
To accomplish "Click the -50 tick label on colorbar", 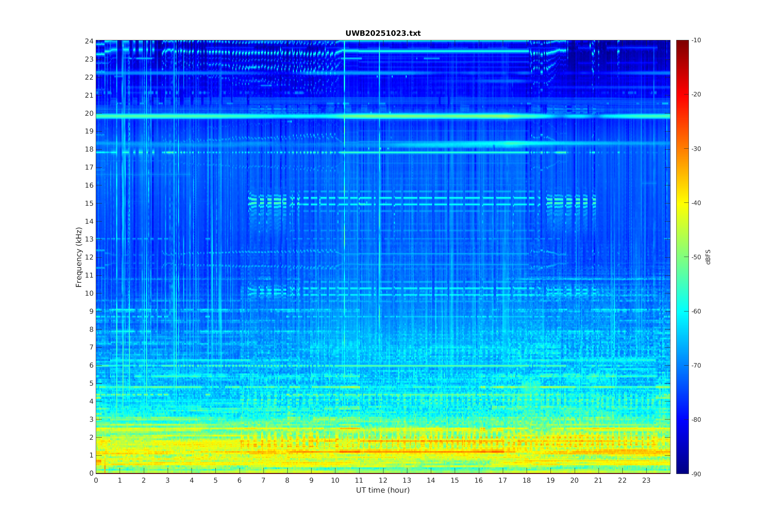I will [x=696, y=257].
